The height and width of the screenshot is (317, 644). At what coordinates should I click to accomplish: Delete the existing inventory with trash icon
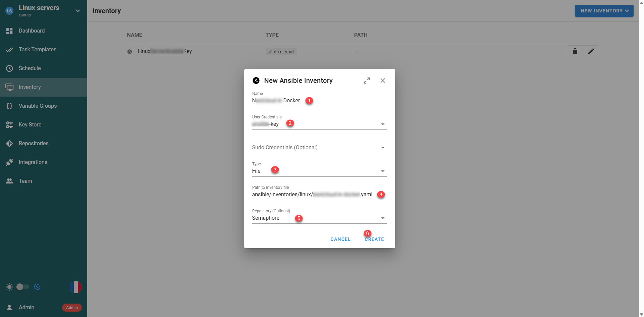pyautogui.click(x=575, y=51)
